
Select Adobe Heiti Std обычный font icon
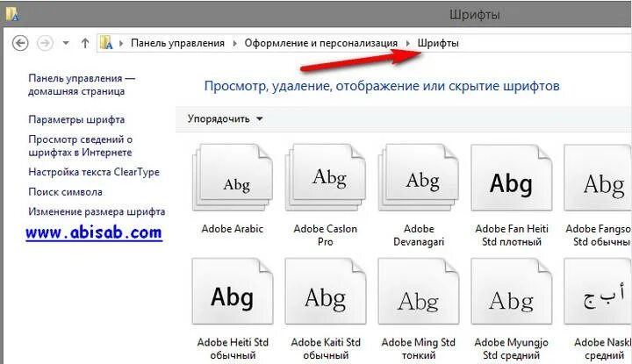point(233,291)
